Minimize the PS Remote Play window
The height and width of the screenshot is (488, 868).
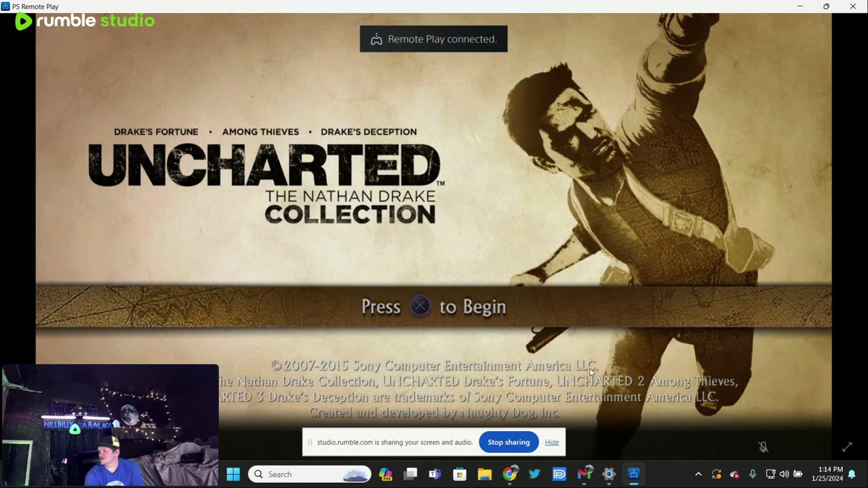pos(800,6)
